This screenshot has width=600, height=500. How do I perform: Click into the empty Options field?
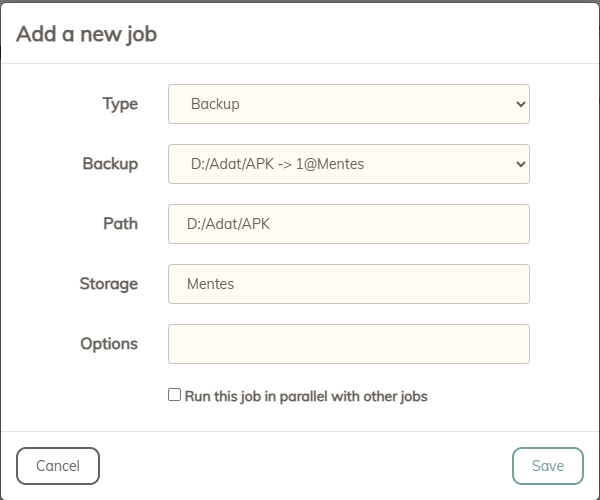(x=348, y=344)
